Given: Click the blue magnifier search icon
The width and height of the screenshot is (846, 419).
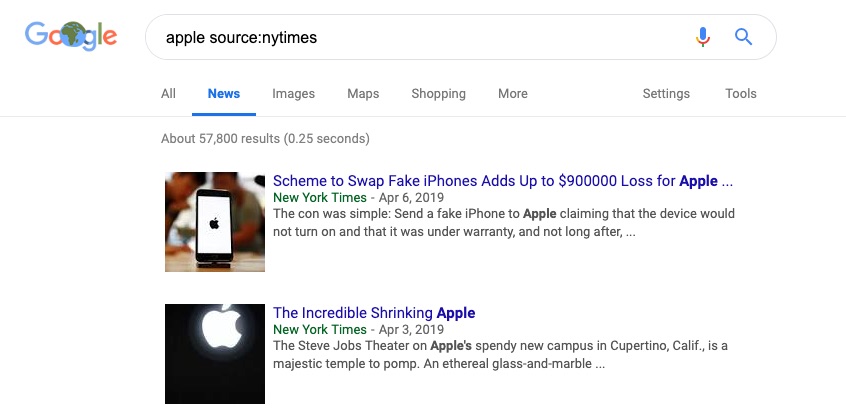Looking at the screenshot, I should 743,37.
